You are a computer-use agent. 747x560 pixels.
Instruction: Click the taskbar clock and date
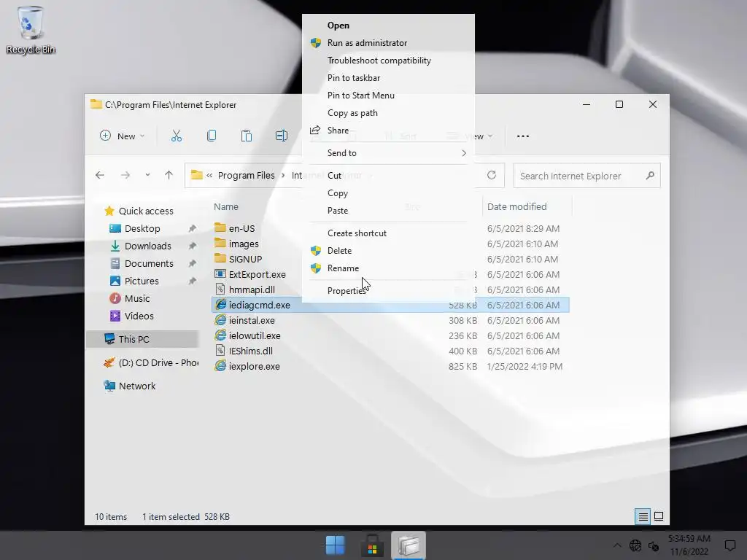pyautogui.click(x=689, y=545)
